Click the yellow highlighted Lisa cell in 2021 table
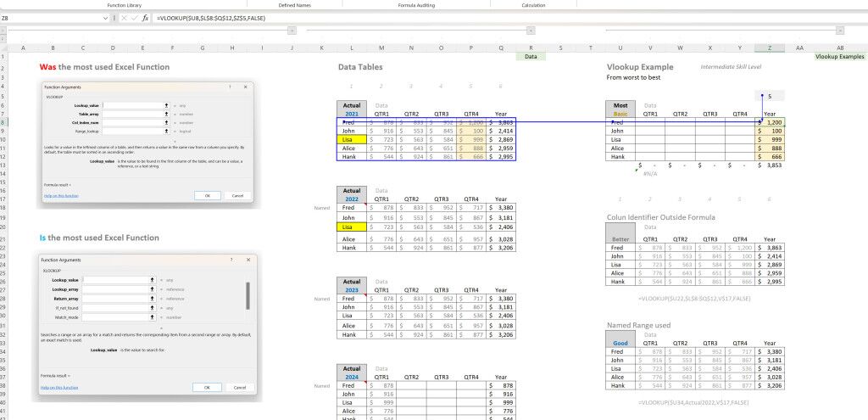Viewport: 868px width, 420px height. click(350, 138)
